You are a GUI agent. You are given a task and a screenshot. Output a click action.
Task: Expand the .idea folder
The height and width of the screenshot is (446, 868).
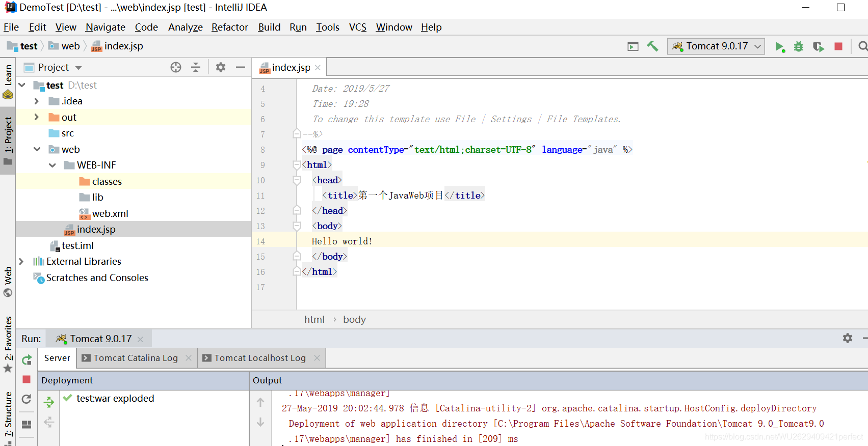(x=36, y=101)
